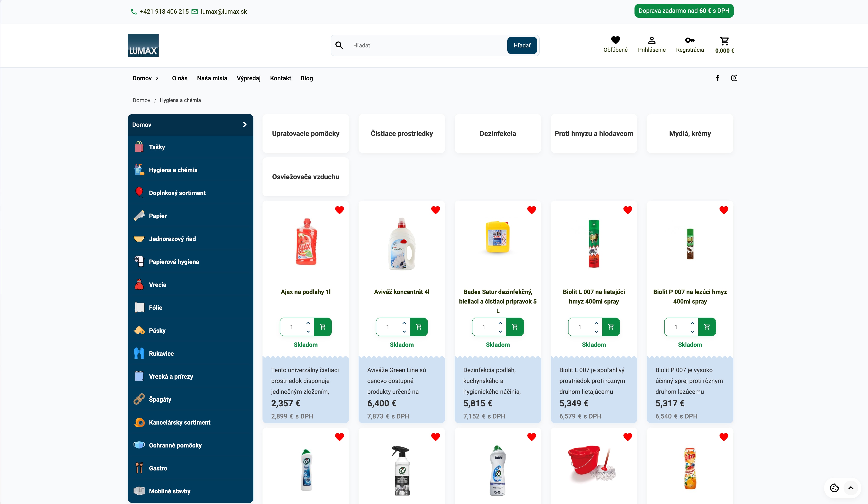Select the Upratovacie pomôcky subcategory
The image size is (868, 504).
point(306,134)
